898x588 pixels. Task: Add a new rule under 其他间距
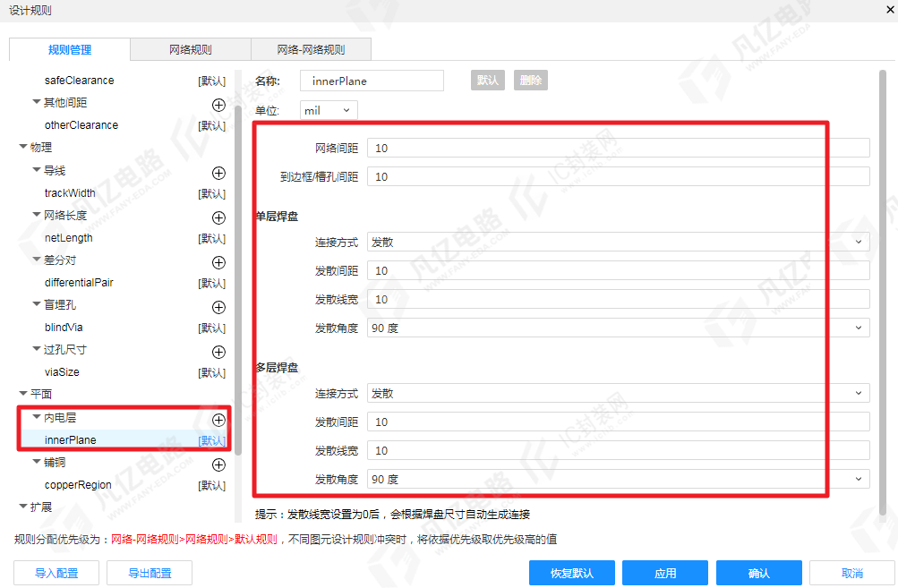point(218,105)
